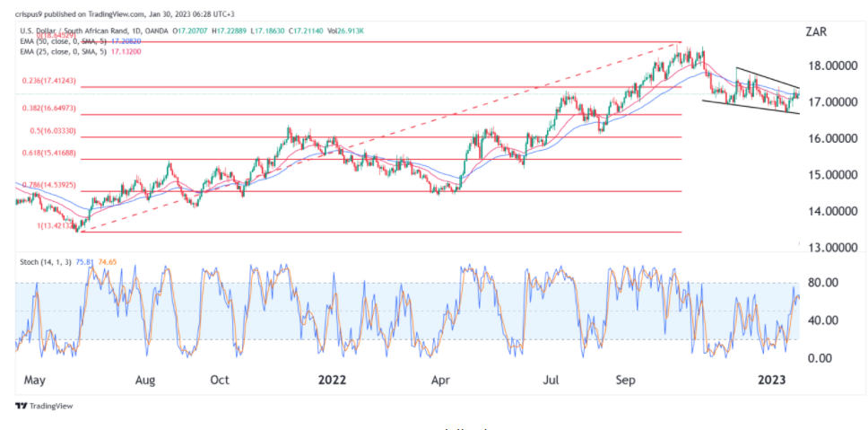Click the TradingView logo below the chart

[x=44, y=406]
